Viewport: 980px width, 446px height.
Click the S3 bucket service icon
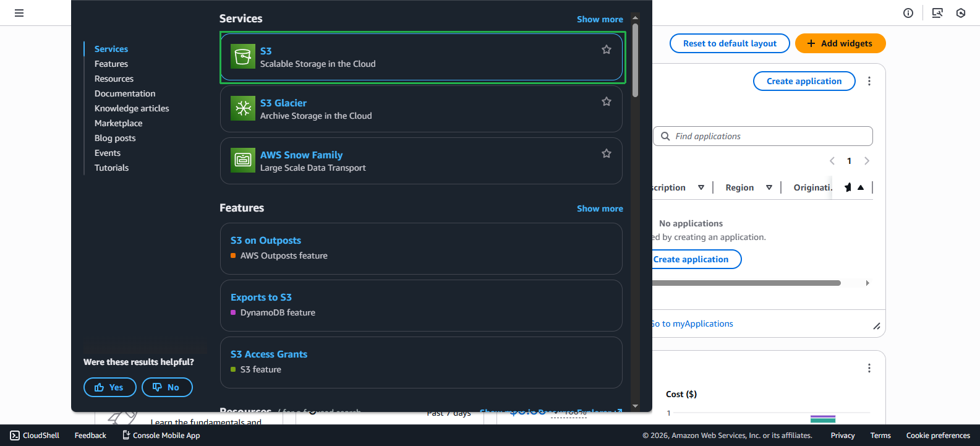(243, 56)
